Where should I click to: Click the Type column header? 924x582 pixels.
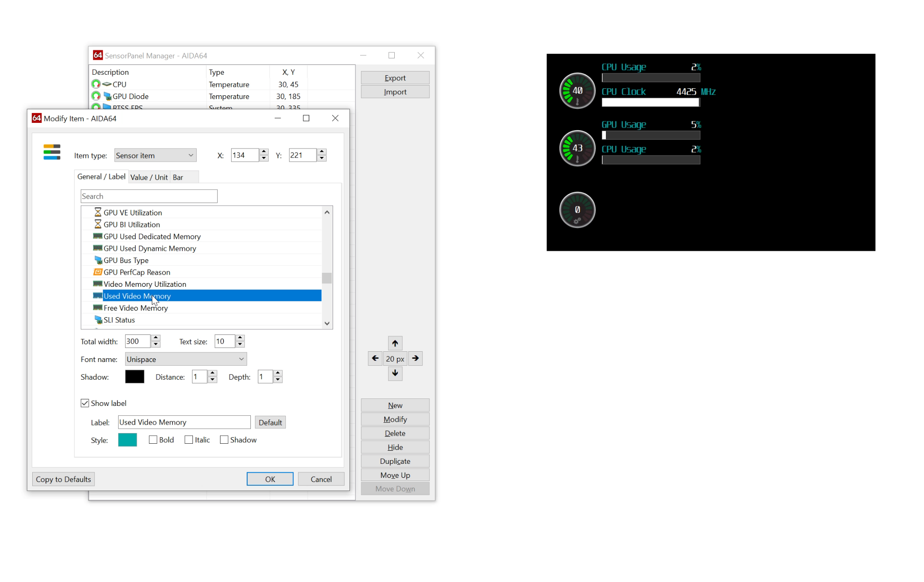(238, 72)
